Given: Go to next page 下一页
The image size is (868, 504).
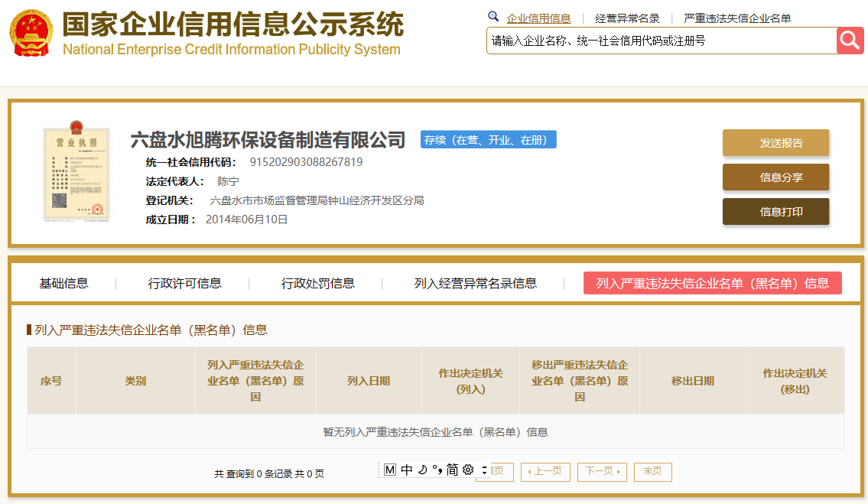Looking at the screenshot, I should click(x=602, y=472).
